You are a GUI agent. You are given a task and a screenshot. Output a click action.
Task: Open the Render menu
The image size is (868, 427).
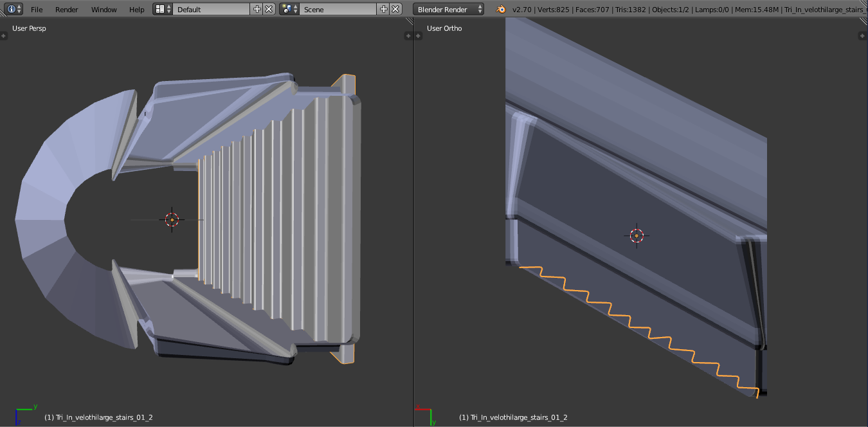point(67,10)
